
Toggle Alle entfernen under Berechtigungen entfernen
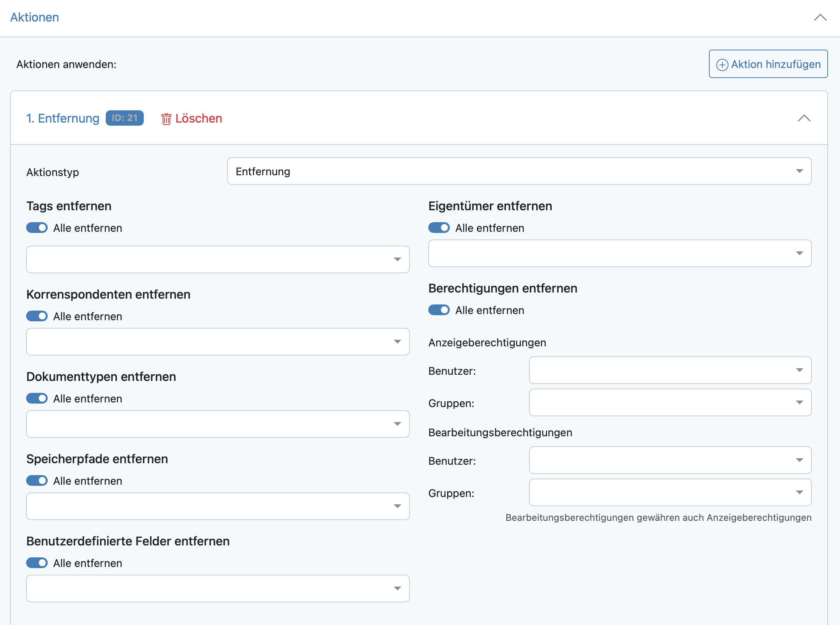(439, 310)
